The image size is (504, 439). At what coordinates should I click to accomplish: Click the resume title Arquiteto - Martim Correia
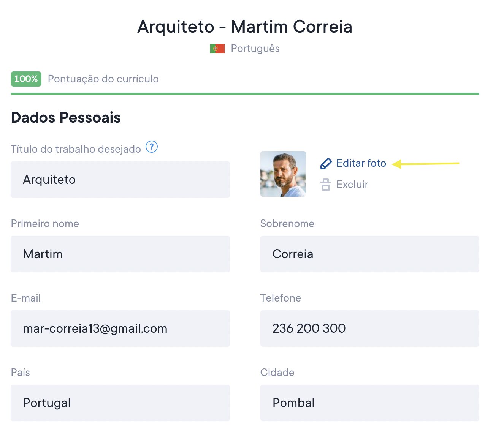point(245,27)
